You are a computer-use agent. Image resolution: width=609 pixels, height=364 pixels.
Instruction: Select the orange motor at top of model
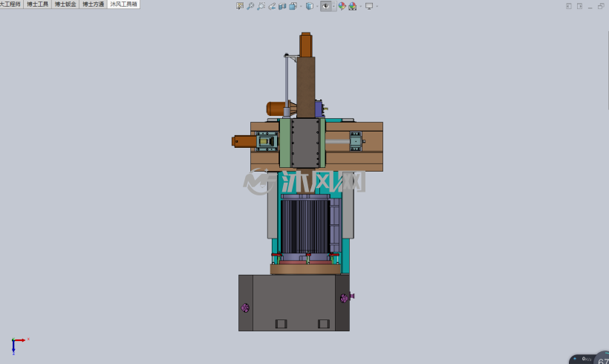pyautogui.click(x=306, y=45)
